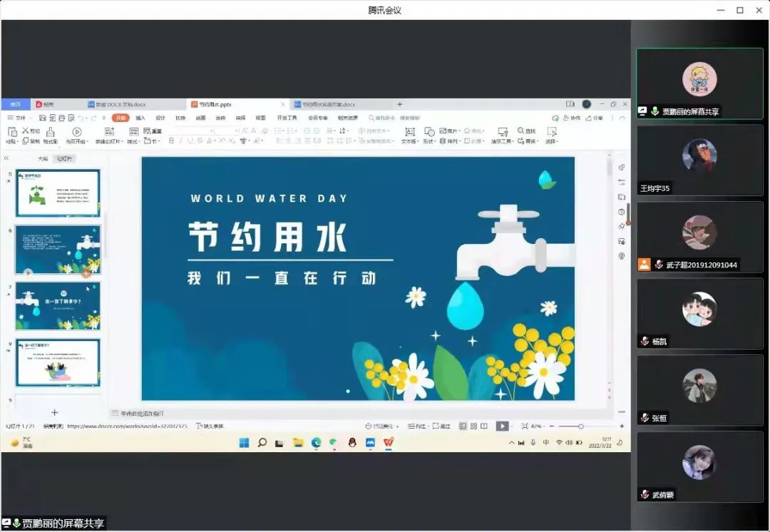
Task: Collapse the WPS ribbon with the chevron icon
Action: pyautogui.click(x=622, y=118)
